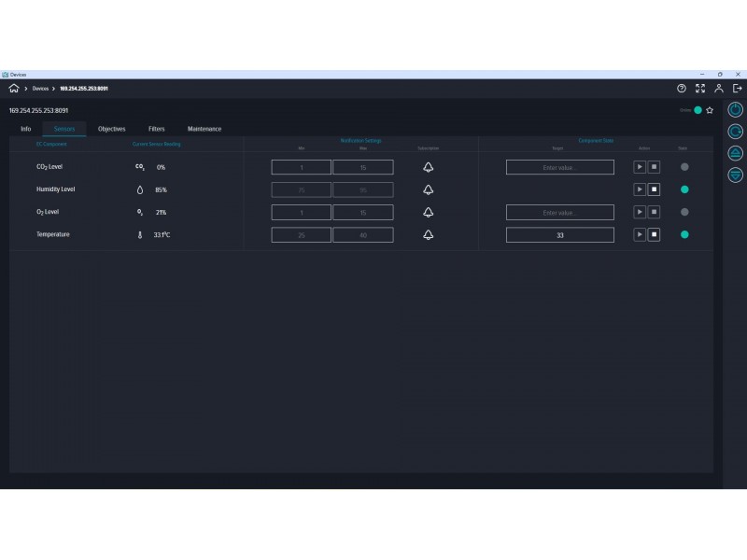Click the Temperature Min notification field

click(301, 235)
